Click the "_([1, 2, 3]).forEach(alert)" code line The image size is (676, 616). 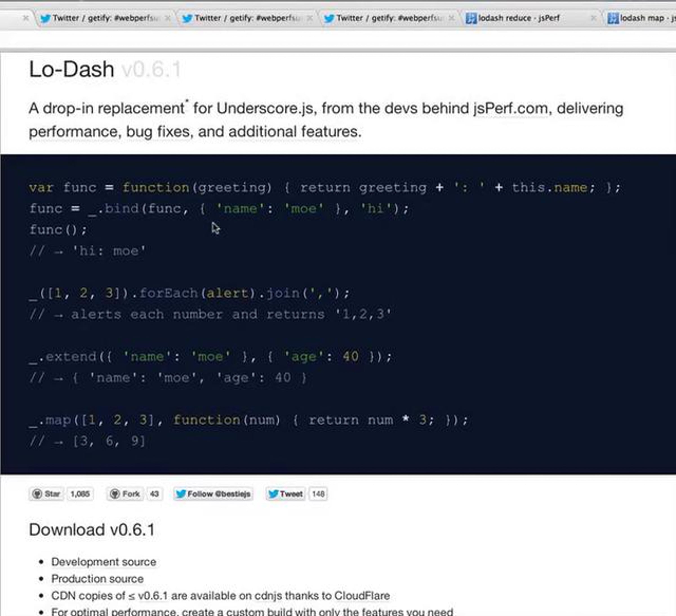pyautogui.click(x=190, y=294)
